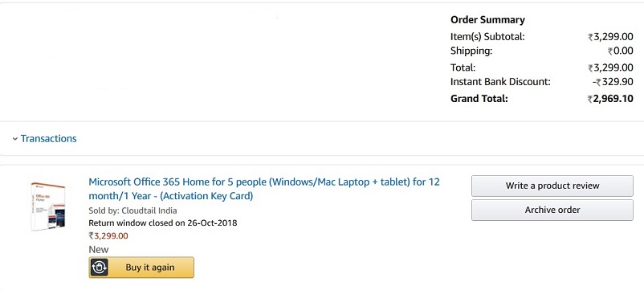This screenshot has height=290, width=644.
Task: Select the Instant Bank Discount label
Action: [x=500, y=82]
